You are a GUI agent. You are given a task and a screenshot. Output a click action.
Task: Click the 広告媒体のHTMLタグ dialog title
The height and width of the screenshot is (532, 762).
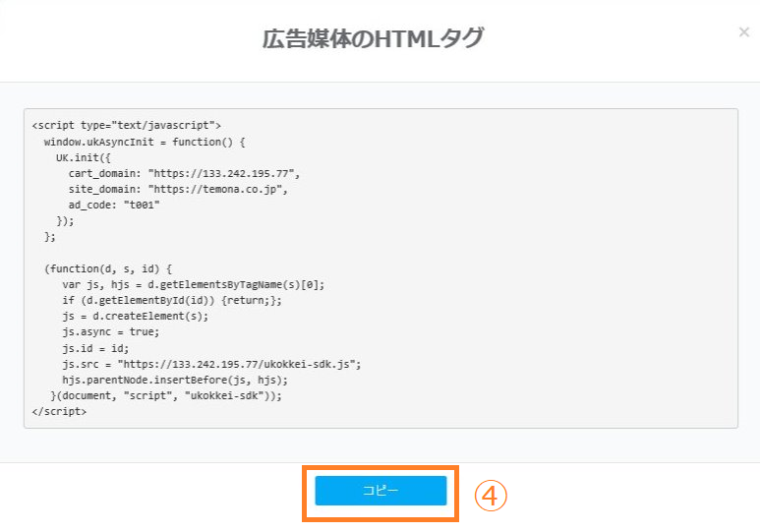(373, 39)
